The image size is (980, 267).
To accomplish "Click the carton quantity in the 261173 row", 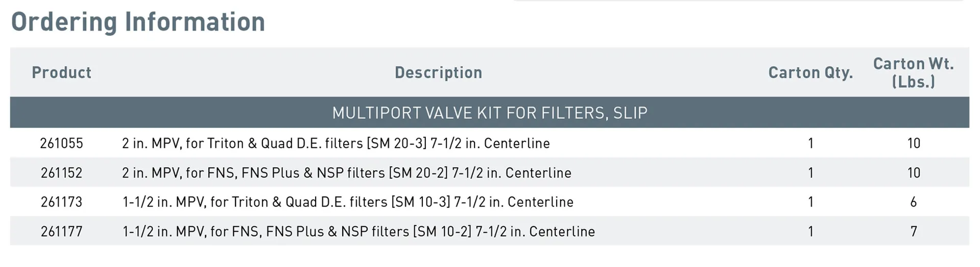I will click(810, 202).
